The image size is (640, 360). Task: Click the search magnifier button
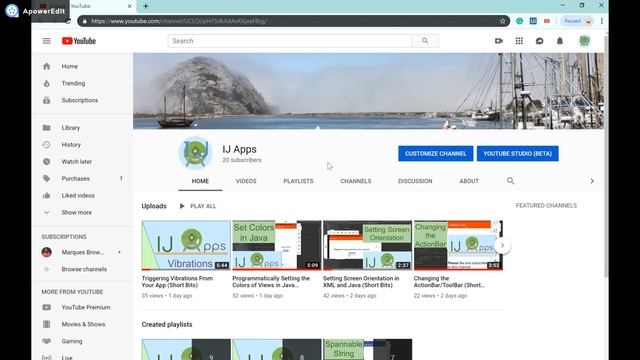tap(425, 41)
